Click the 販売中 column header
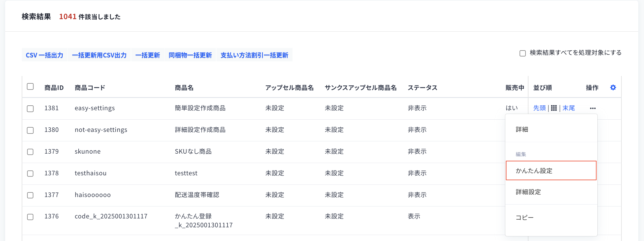The height and width of the screenshot is (241, 644). coord(515,88)
